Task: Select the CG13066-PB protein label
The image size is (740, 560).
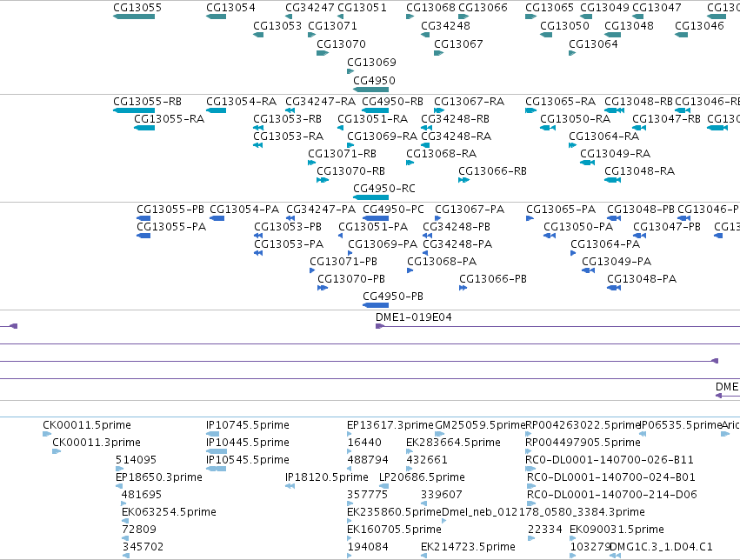Action: 493,279
